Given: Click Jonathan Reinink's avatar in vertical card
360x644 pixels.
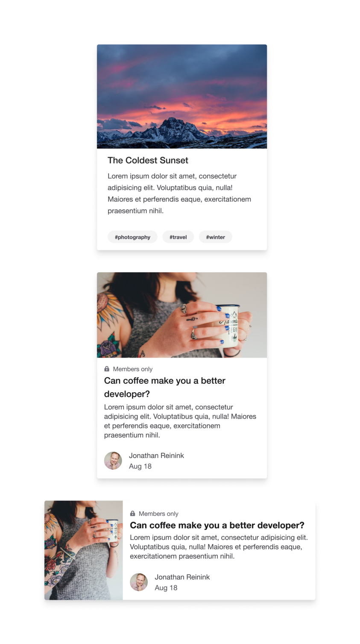Looking at the screenshot, I should coord(113,461).
